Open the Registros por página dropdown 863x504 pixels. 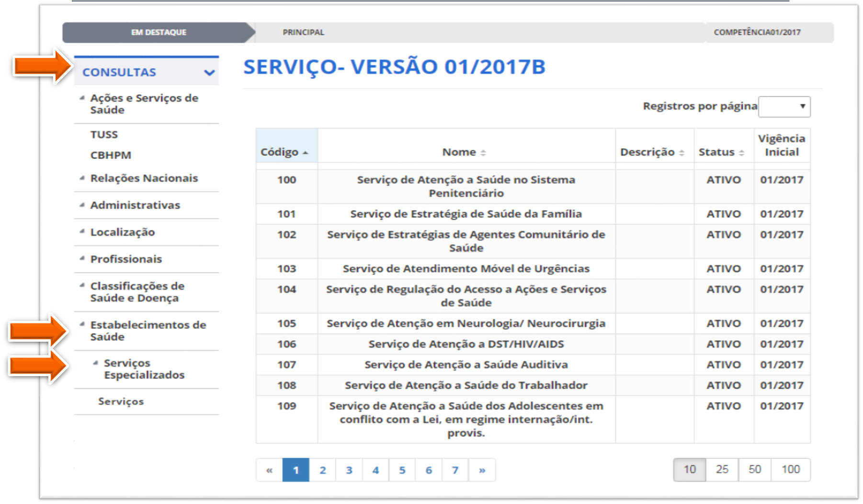pos(784,107)
